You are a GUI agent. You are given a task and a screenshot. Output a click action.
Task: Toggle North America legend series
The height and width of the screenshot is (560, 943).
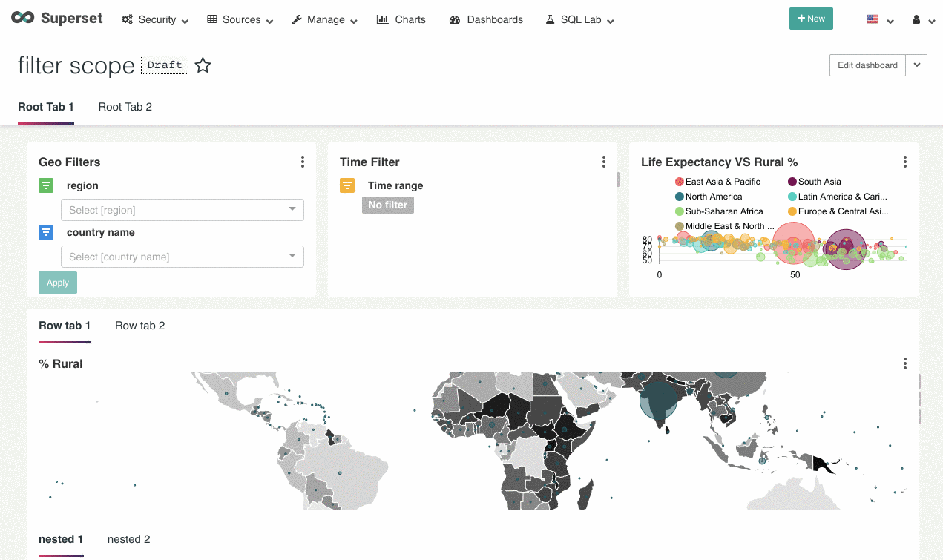tap(709, 197)
